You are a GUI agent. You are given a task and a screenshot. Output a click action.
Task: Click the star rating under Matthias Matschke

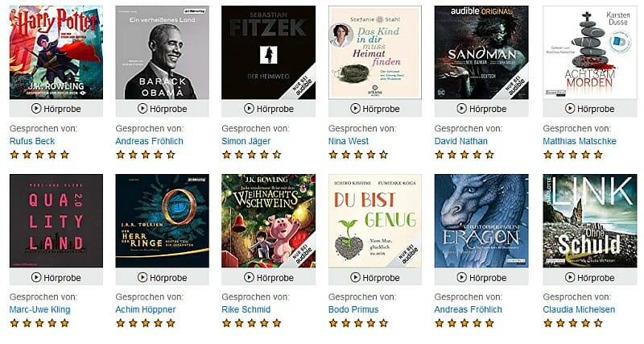coord(572,155)
